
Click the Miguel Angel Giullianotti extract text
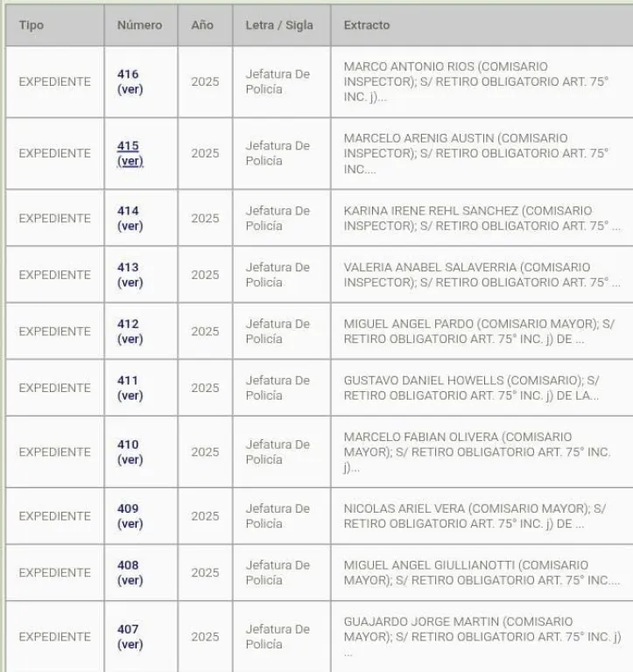[481, 572]
